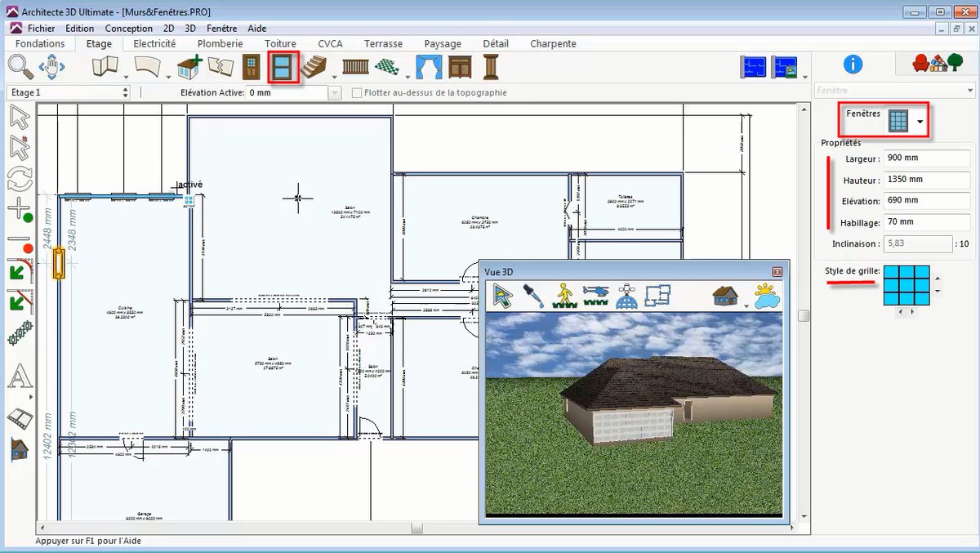
Task: Select the text annotation tool
Action: [20, 377]
